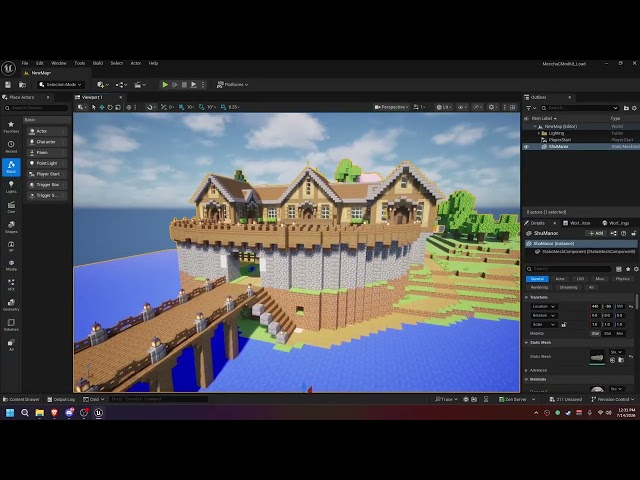Click Static Mesh asset thumbnail
Screen dimensions: 640x480
click(x=597, y=357)
